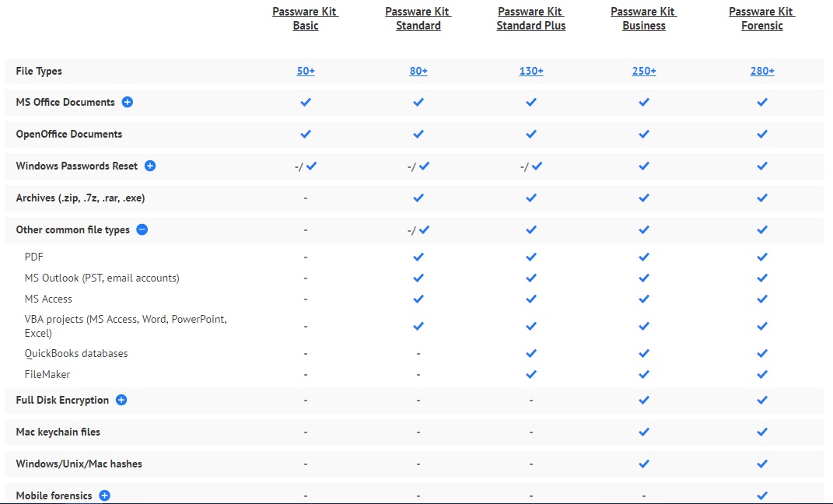The width and height of the screenshot is (833, 504).
Task: Click Forensic checkmark for Mobile forensics
Action: tap(761, 495)
